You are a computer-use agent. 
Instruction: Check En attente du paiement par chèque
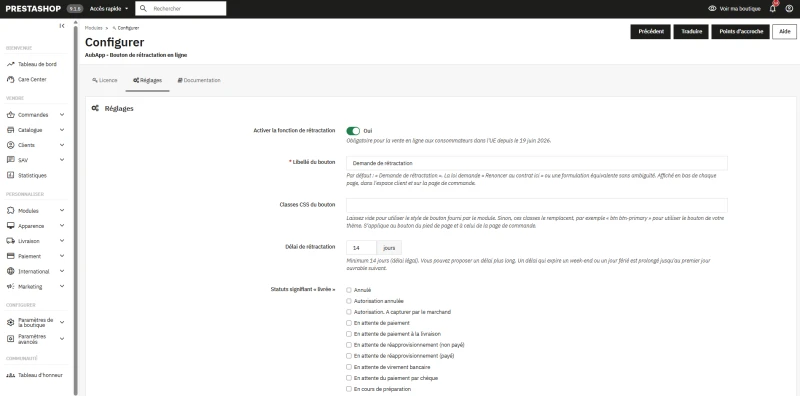(x=349, y=378)
